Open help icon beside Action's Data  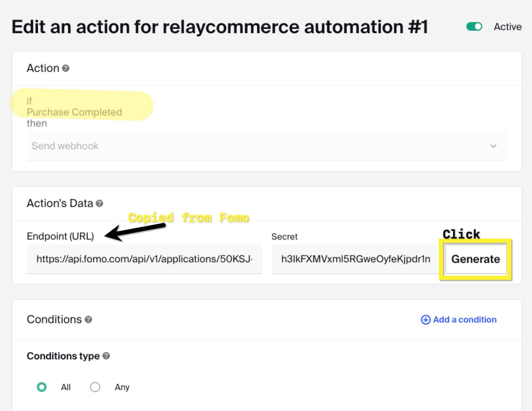click(99, 203)
